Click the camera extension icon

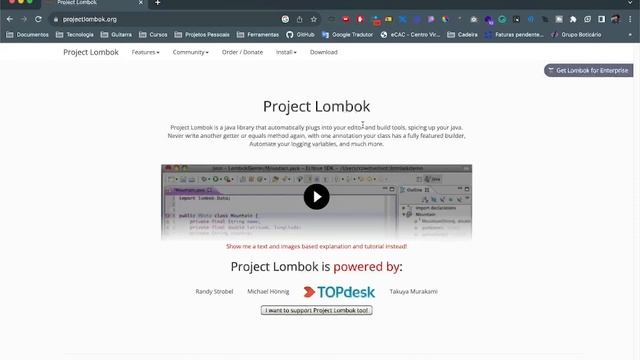tap(474, 19)
